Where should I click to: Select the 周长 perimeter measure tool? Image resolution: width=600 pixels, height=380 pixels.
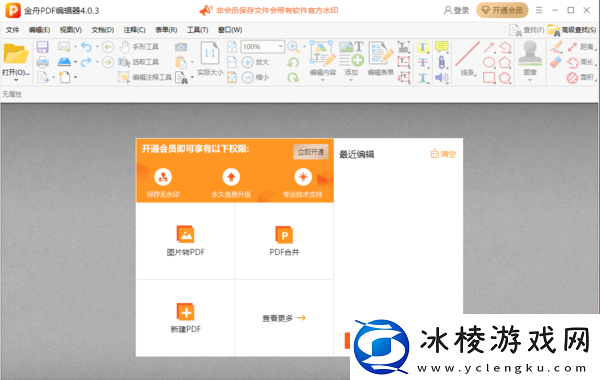coord(581,62)
